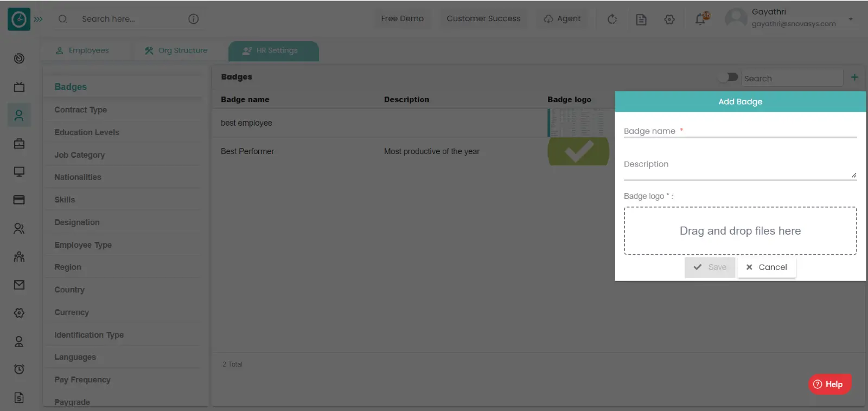Click the Badge name column header
The height and width of the screenshot is (411, 868).
click(245, 100)
